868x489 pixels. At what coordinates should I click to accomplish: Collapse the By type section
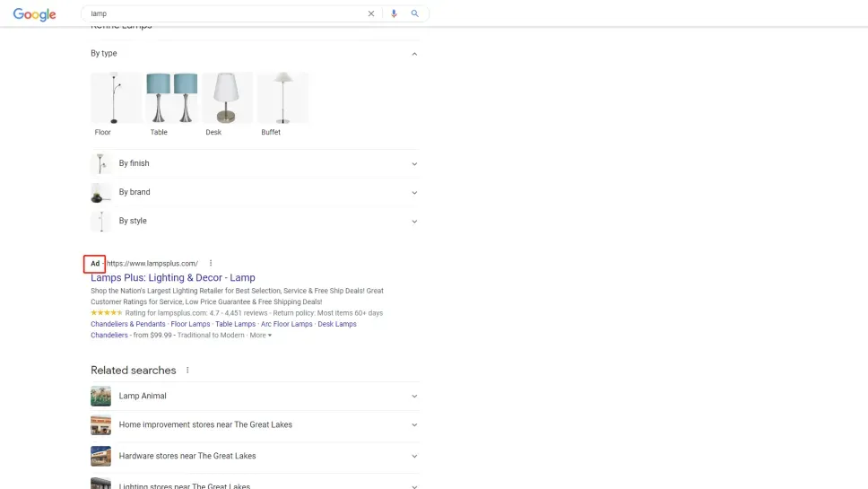(413, 54)
